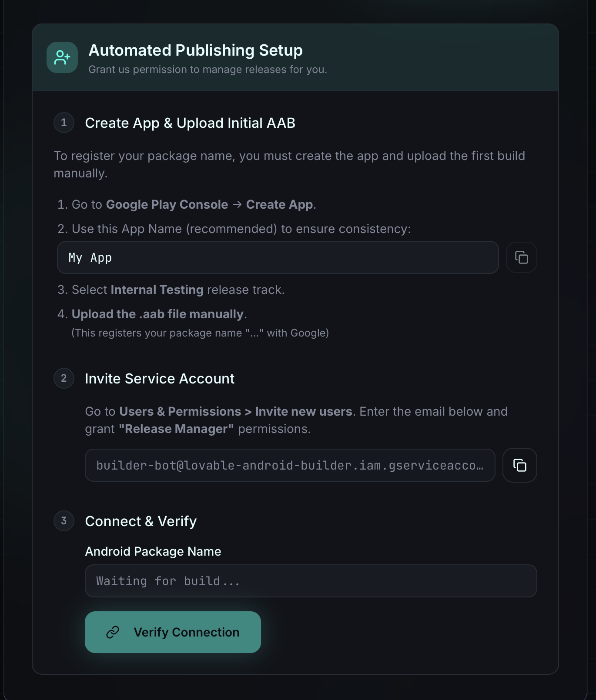Click the link icon on Verify button
Screen dimensions: 596x700
pos(113,632)
